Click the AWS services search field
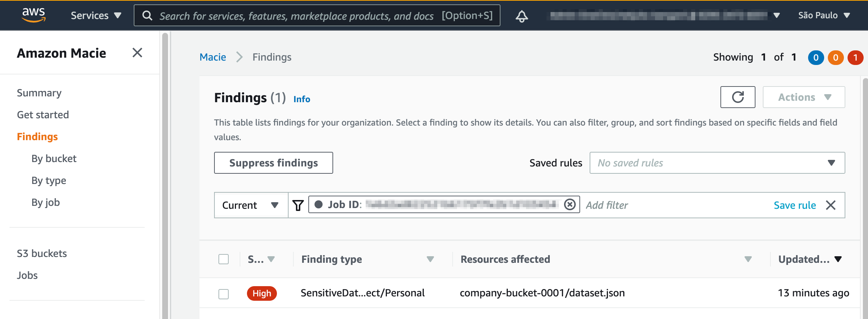Viewport: 868px width, 319px height. pos(296,16)
